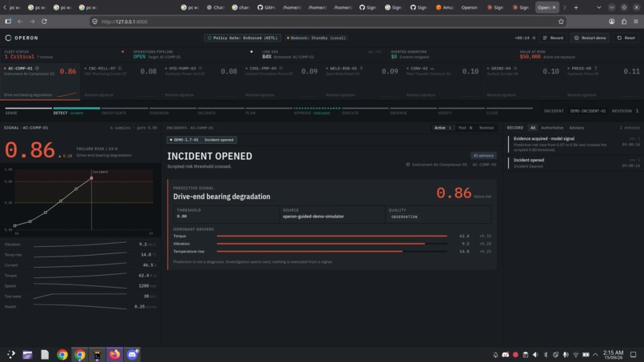Open the CONV-02 asset card
This screenshot has width=644, height=362.
[x=443, y=82]
